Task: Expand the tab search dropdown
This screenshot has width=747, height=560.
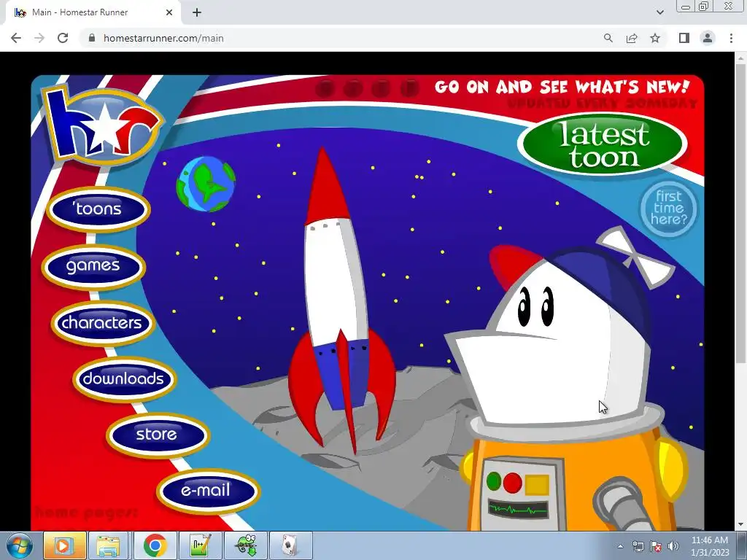Action: [x=659, y=12]
